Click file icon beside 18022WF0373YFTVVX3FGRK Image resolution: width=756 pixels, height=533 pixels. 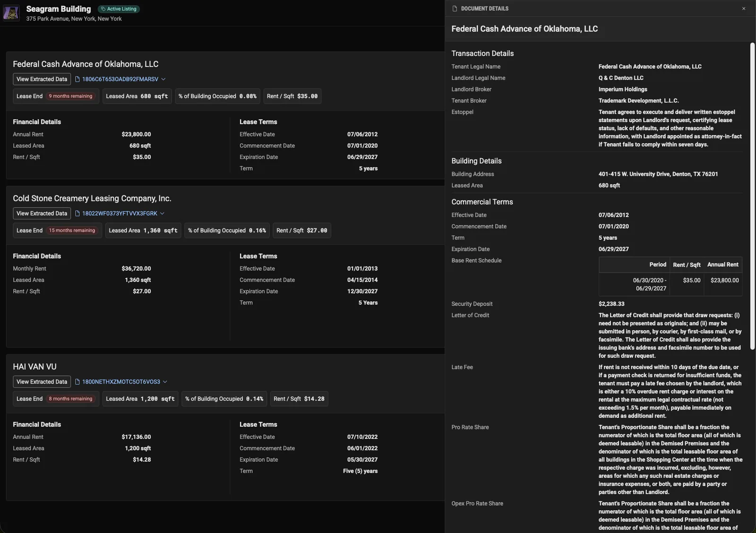click(x=77, y=213)
